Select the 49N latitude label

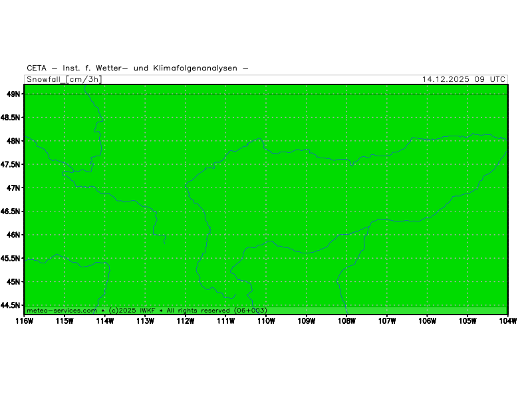13,94
